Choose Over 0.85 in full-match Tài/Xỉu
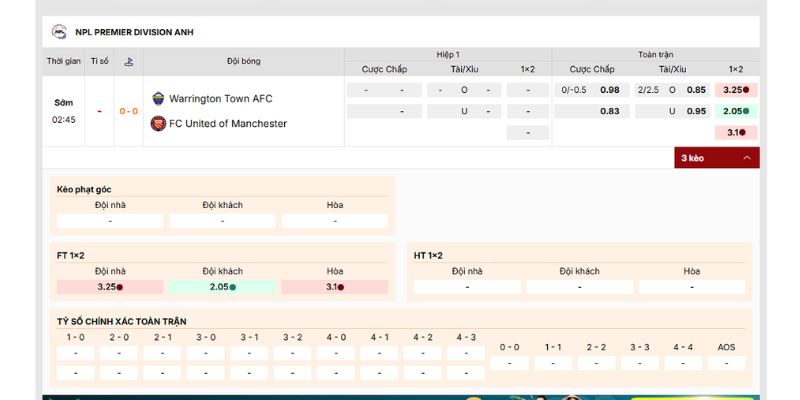 [695, 90]
